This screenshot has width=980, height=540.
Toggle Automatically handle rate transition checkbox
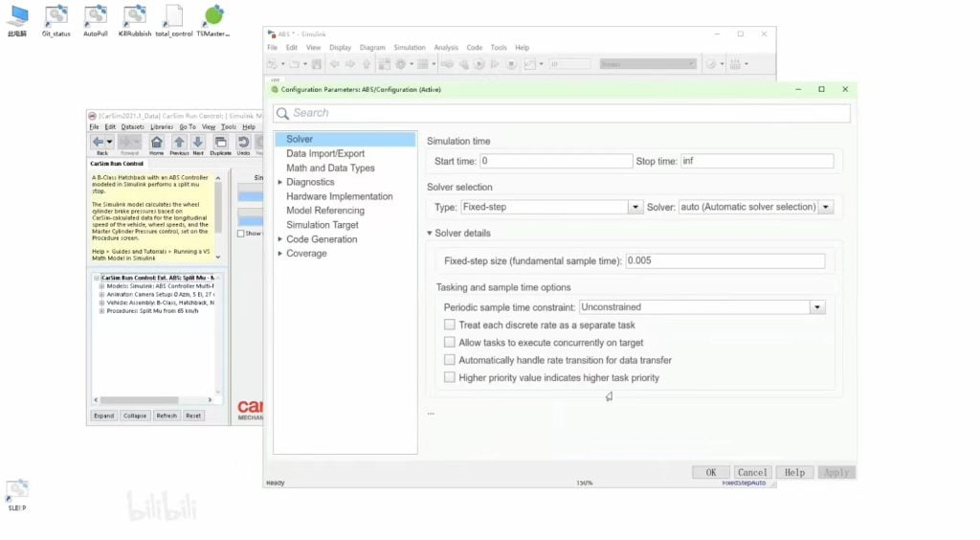pyautogui.click(x=450, y=360)
